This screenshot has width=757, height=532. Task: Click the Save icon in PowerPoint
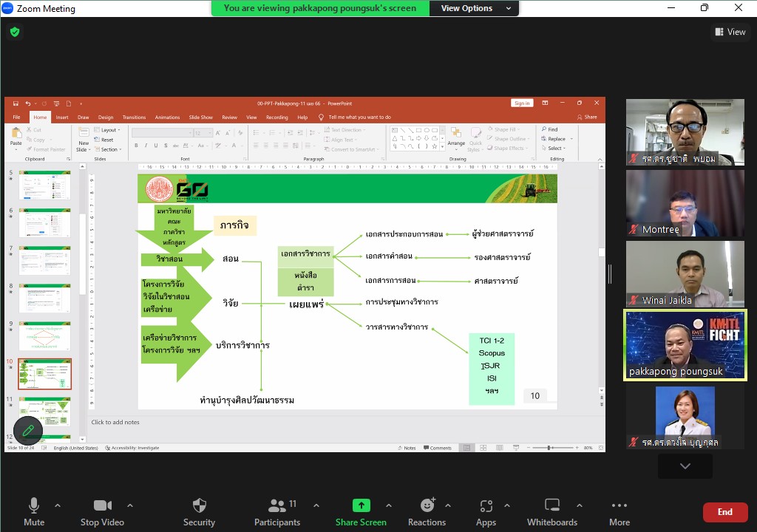coord(16,103)
